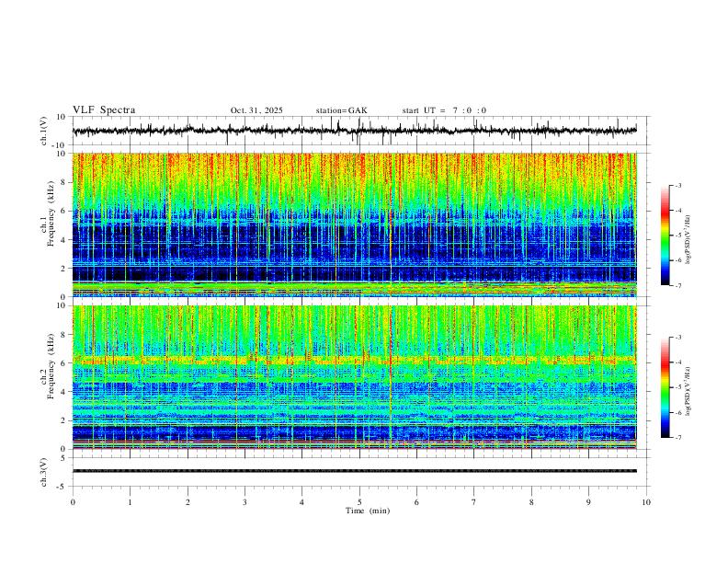Select the date text "Oct. 31, 2025"
This screenshot has width=728, height=563.
[x=256, y=110]
